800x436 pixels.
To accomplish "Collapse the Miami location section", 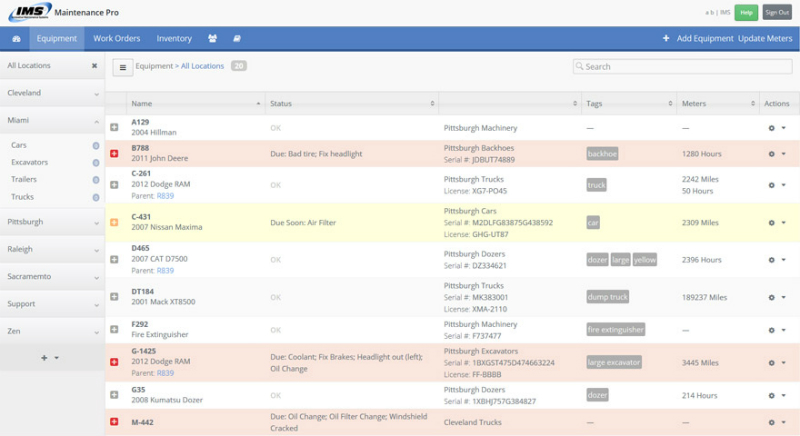I will click(x=96, y=121).
